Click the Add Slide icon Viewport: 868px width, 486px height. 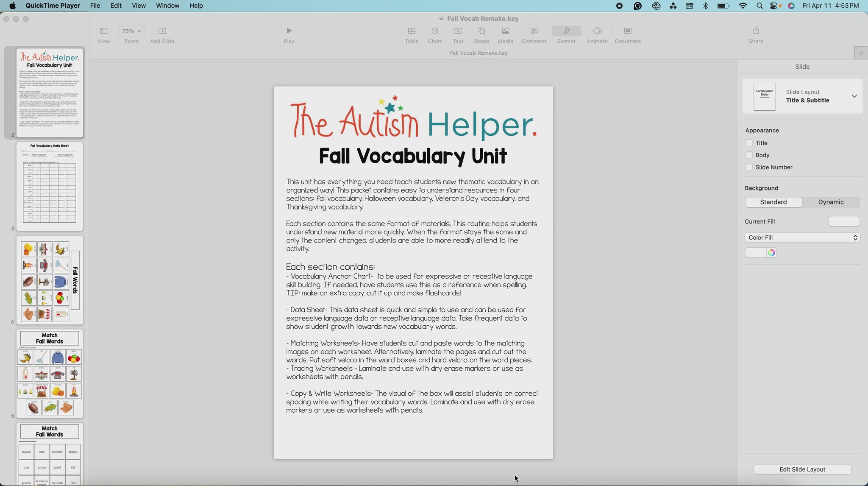162,31
